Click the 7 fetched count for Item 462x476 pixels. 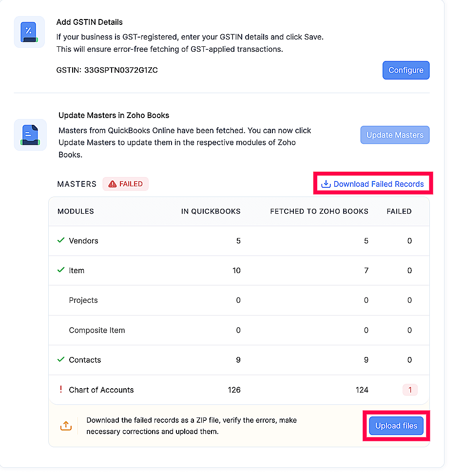366,271
